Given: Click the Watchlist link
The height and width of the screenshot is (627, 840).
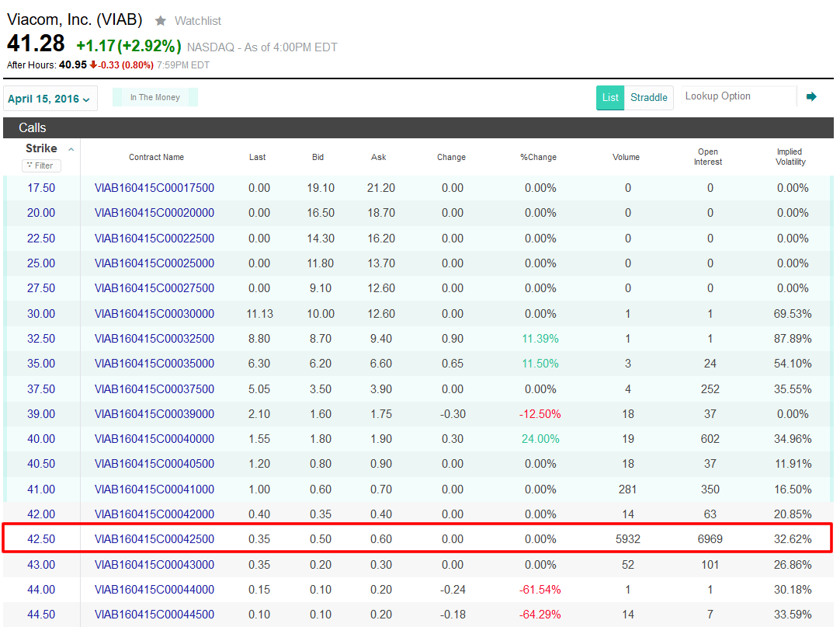Looking at the screenshot, I should click(x=198, y=21).
